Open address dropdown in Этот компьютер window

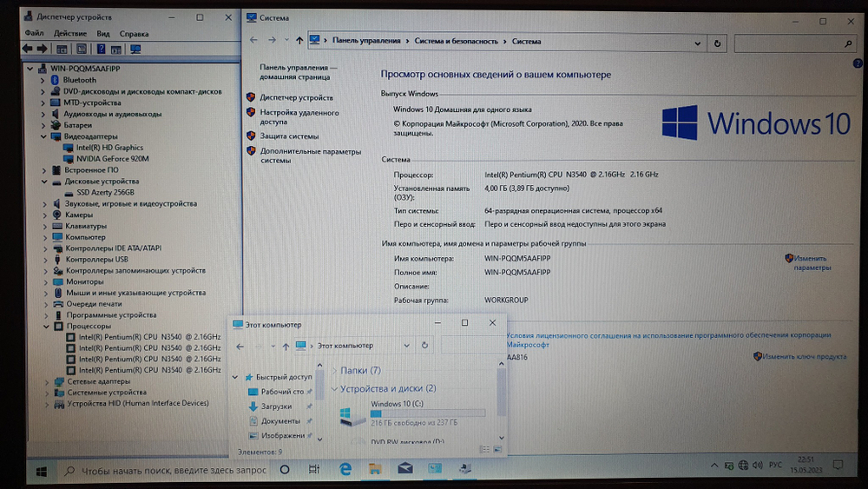(x=406, y=345)
